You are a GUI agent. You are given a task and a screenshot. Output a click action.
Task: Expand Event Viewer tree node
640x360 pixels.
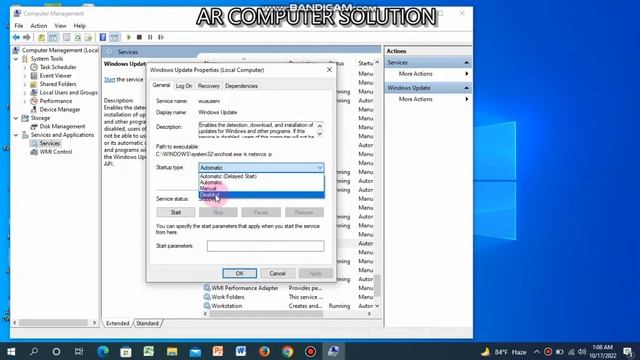[25, 76]
